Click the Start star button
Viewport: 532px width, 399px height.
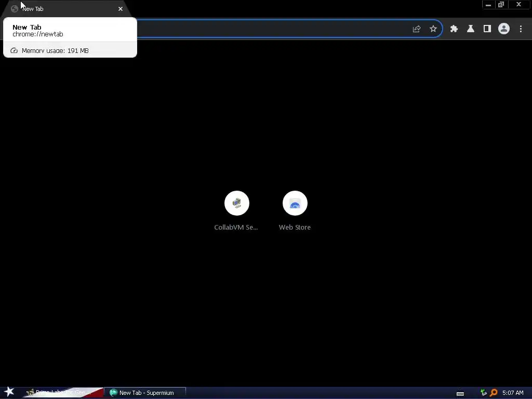9,392
